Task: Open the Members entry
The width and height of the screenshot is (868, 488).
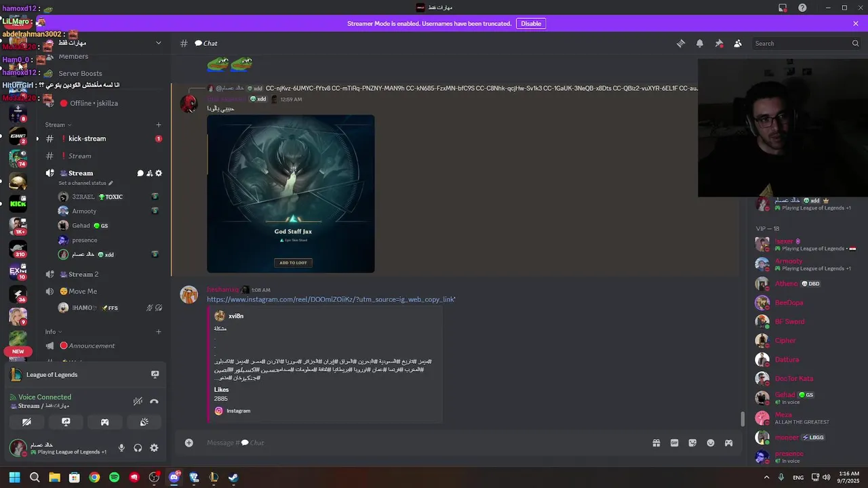Action: [x=73, y=57]
